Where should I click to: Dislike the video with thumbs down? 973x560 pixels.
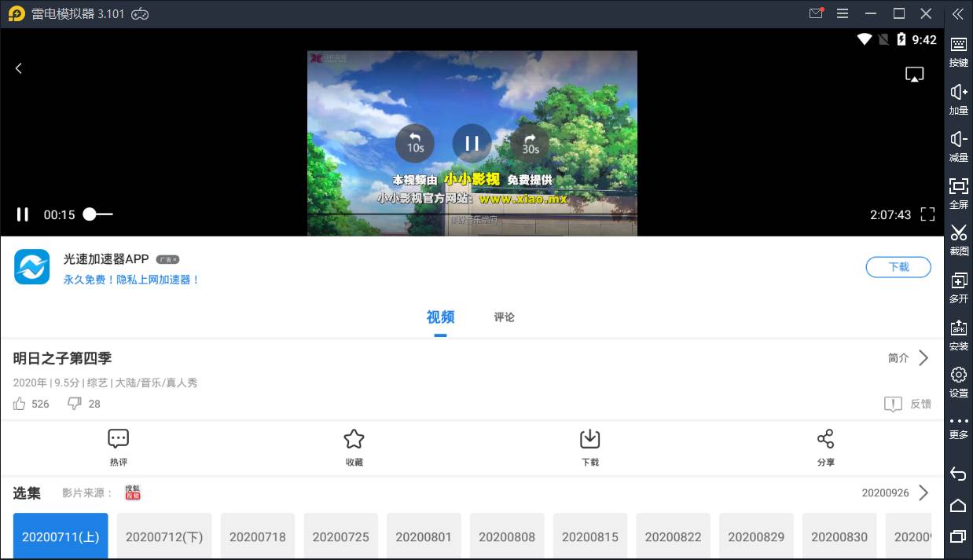coord(75,404)
